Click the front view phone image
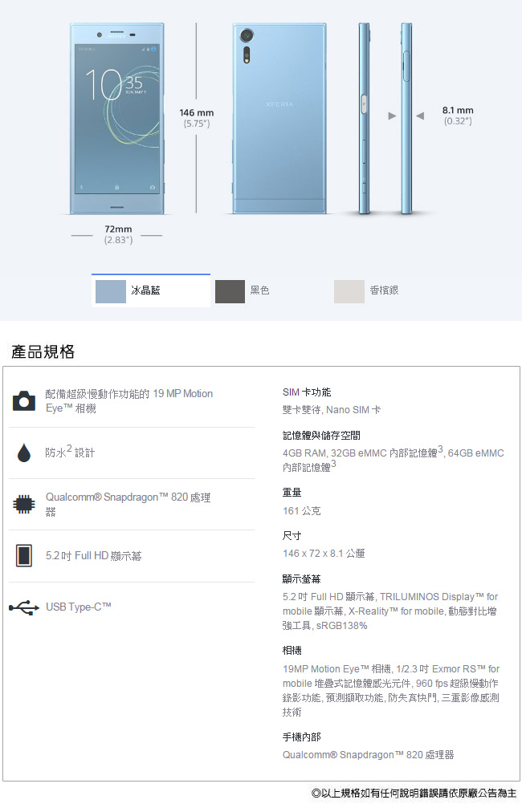 point(117,119)
